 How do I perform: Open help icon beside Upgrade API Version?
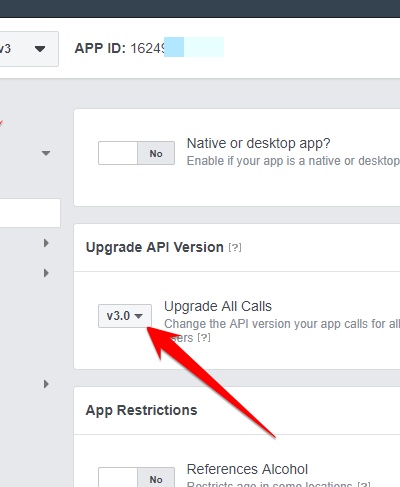(235, 248)
